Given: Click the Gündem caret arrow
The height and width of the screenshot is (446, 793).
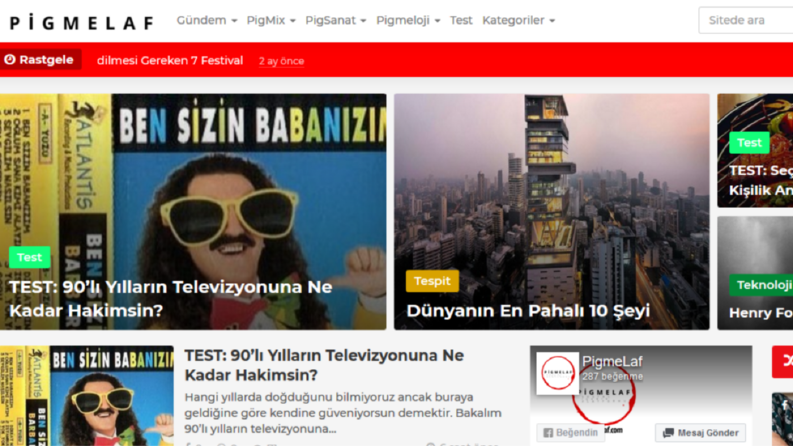Looking at the screenshot, I should click(x=234, y=21).
